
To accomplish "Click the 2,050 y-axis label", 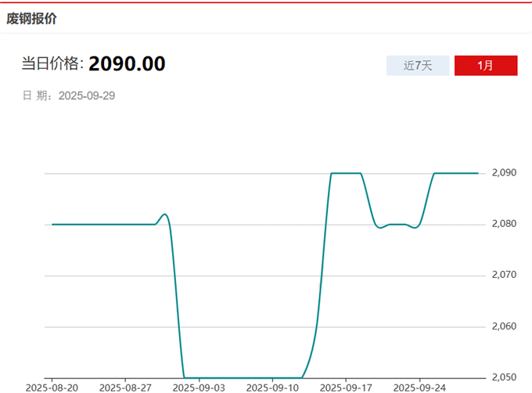I will 505,377.
